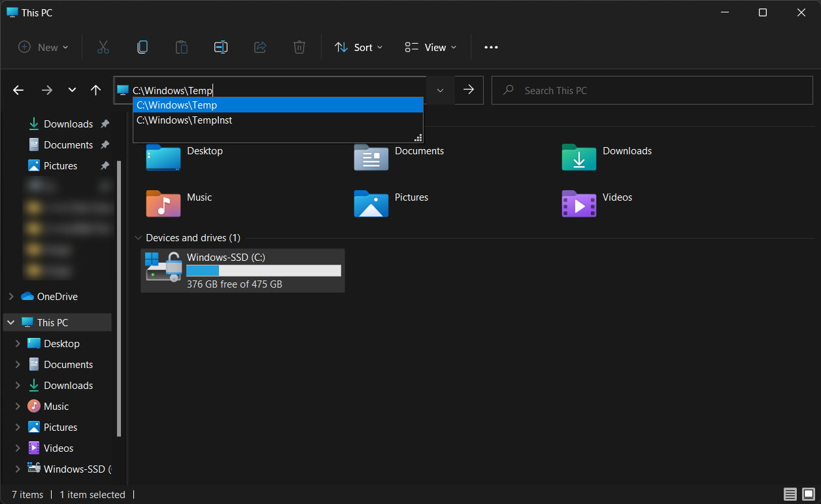Screen dimensions: 821x504
Task: Select This PC in the navigation sidebar
Action: point(52,322)
